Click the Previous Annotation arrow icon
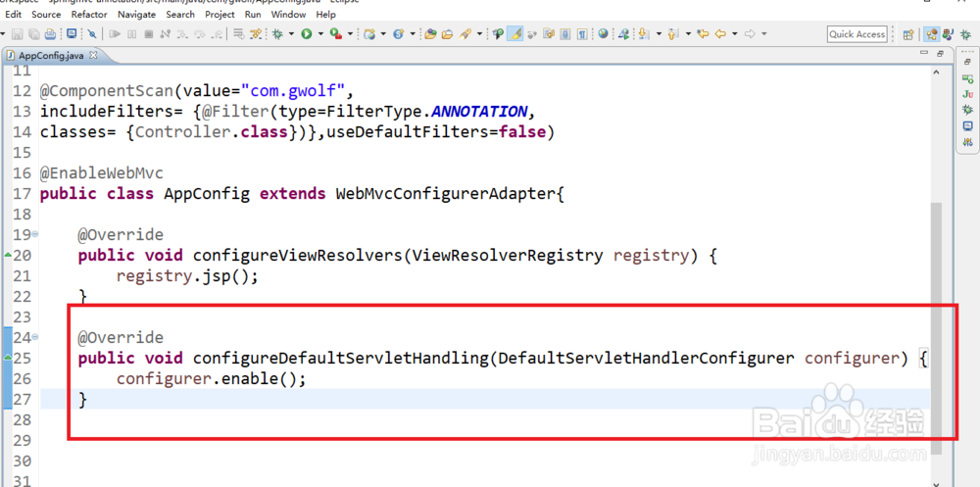 coord(672,34)
